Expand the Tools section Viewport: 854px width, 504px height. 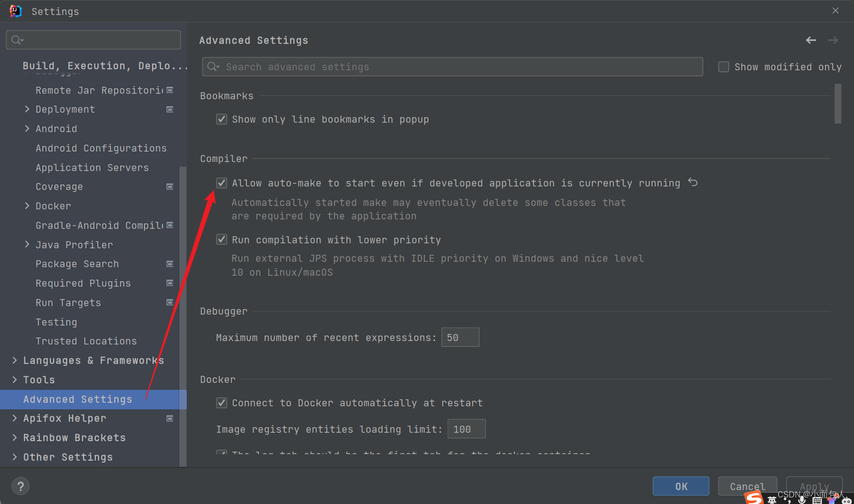14,380
